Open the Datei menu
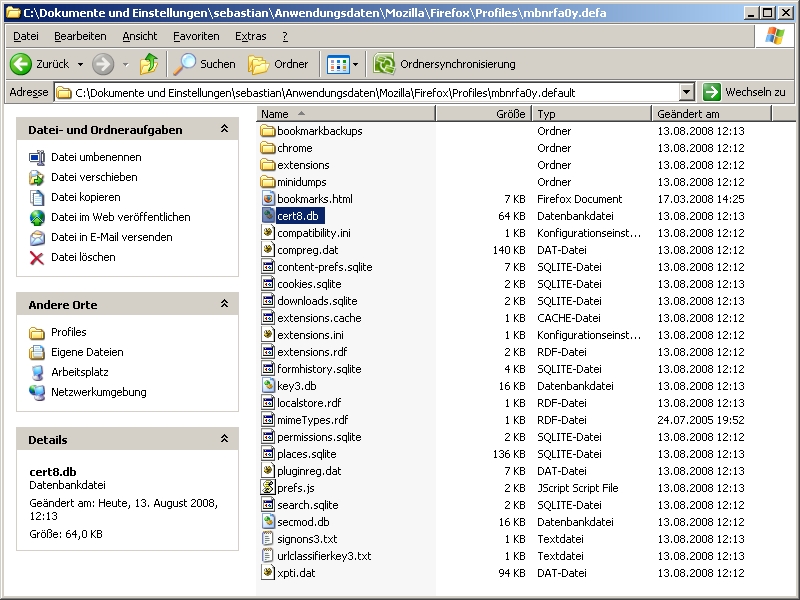Screen dimensions: 800x600 point(26,36)
